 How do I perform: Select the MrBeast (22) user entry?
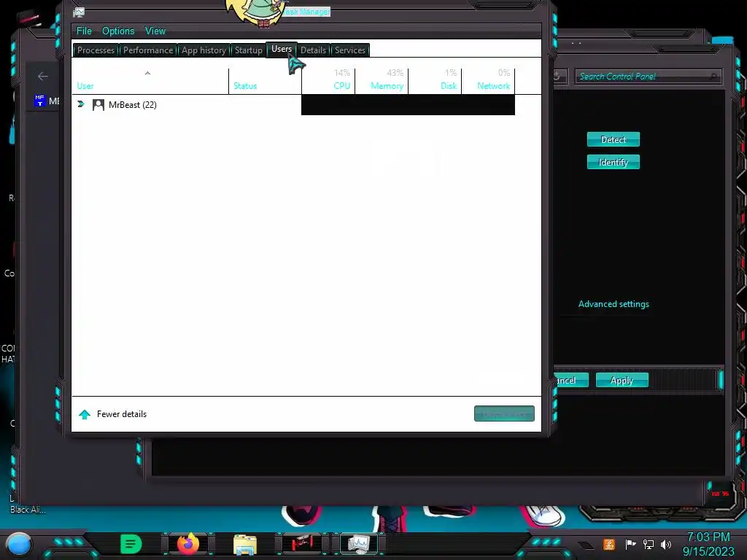(x=133, y=105)
